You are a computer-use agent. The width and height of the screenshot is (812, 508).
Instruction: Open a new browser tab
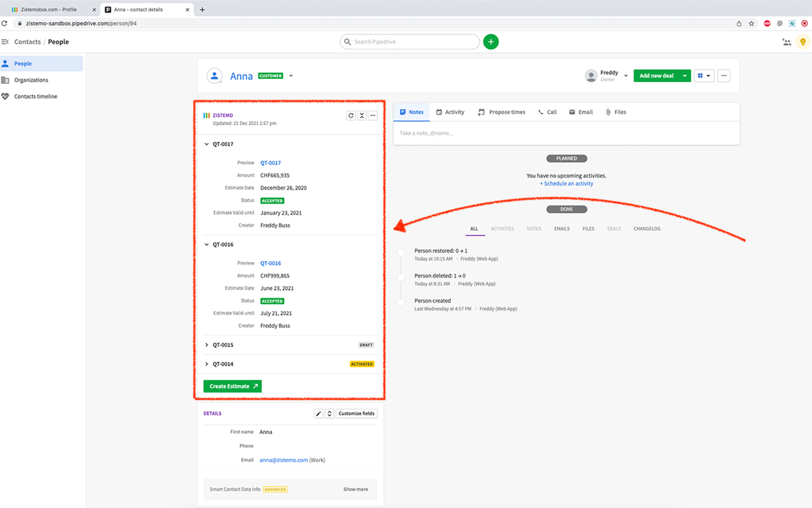coord(202,10)
